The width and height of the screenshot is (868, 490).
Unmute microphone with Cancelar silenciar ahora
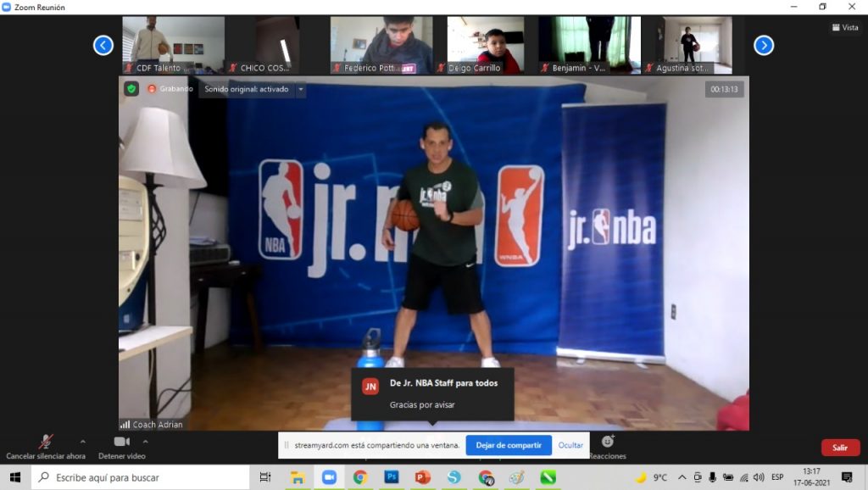tap(46, 448)
